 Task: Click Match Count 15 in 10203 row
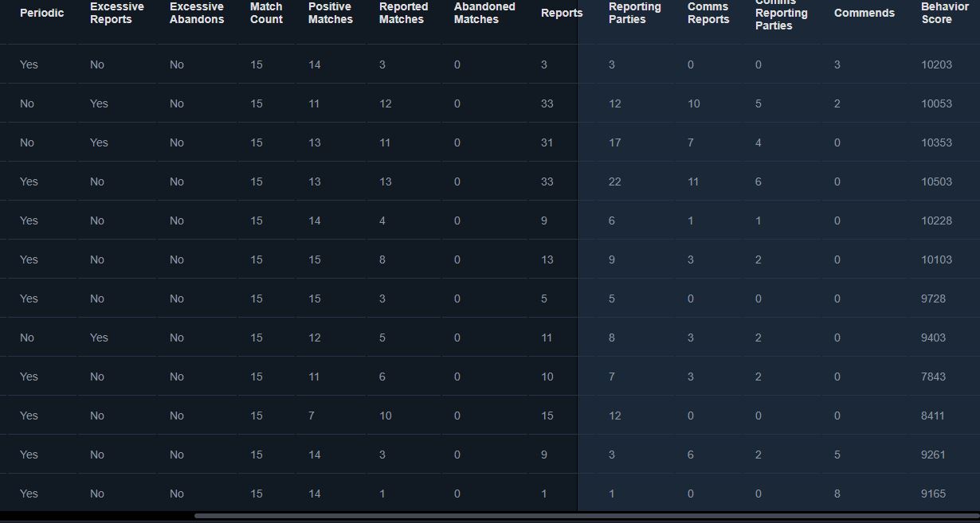[x=257, y=64]
